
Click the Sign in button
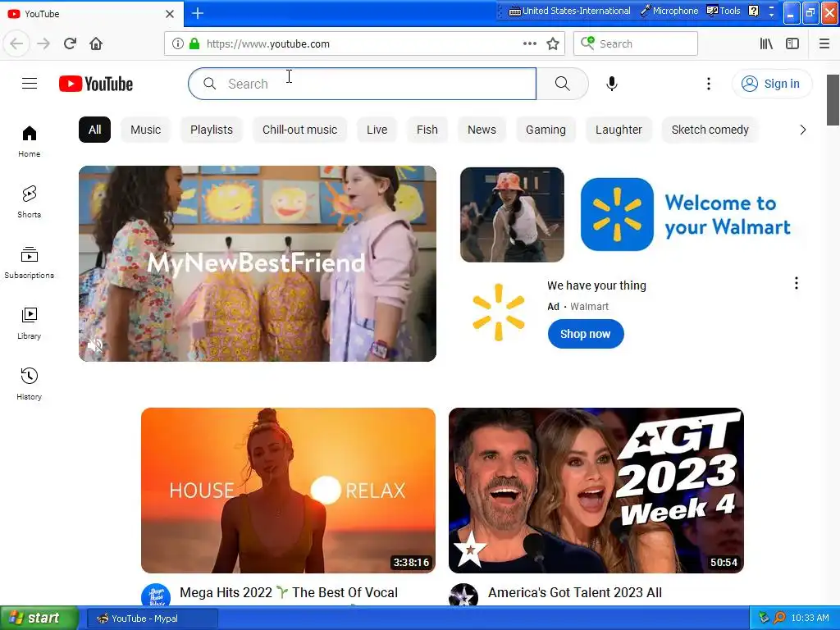pyautogui.click(x=772, y=84)
